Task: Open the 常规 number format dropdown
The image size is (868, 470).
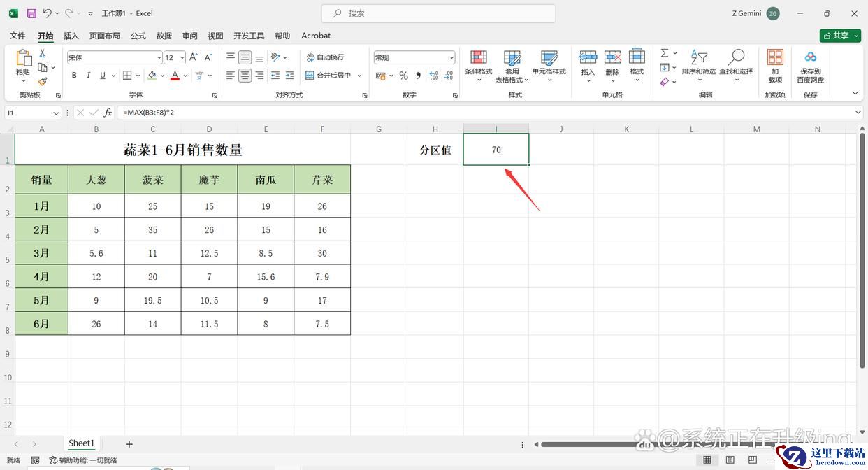Action: [451, 58]
